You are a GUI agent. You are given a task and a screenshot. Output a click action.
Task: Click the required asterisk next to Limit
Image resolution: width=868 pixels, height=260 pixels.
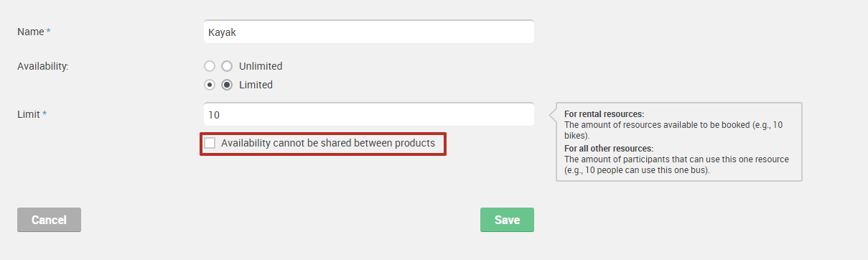tap(45, 114)
